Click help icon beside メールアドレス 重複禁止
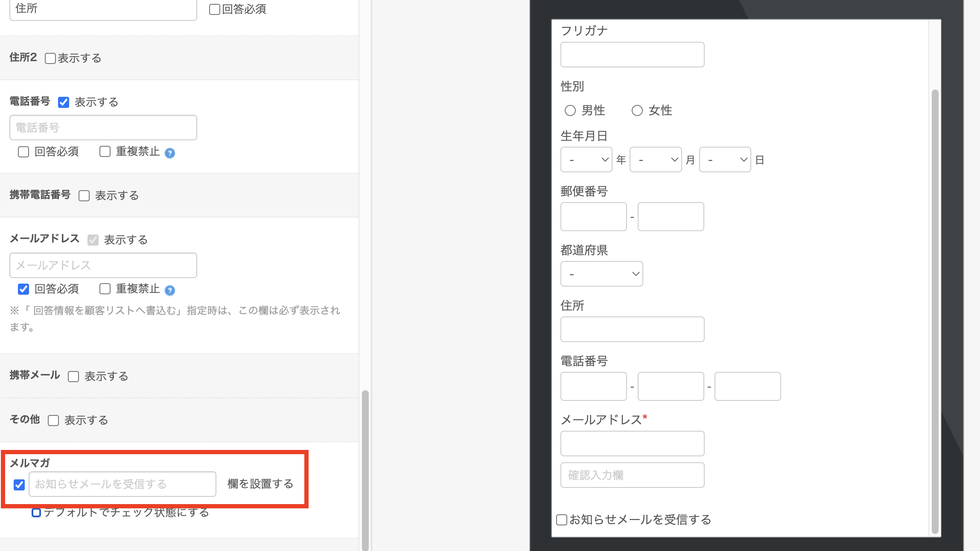 (170, 290)
